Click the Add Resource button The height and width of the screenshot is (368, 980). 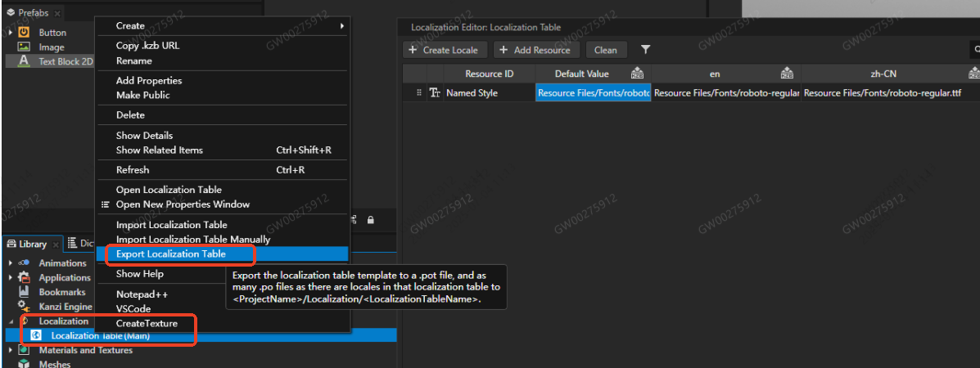[x=536, y=50]
